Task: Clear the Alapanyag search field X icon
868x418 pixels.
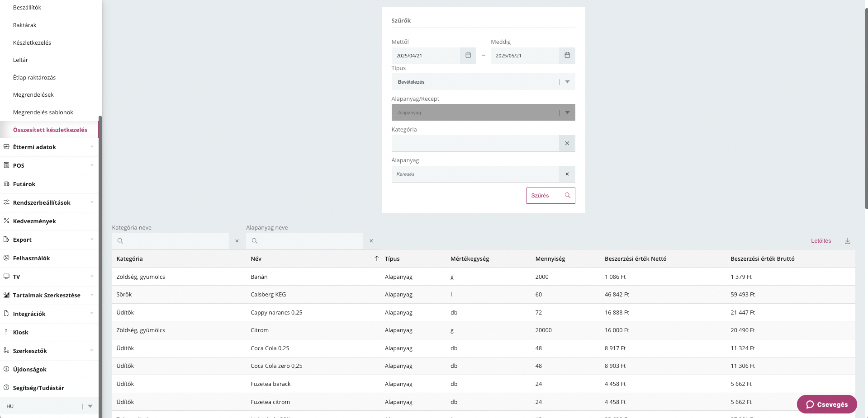Action: pos(567,174)
